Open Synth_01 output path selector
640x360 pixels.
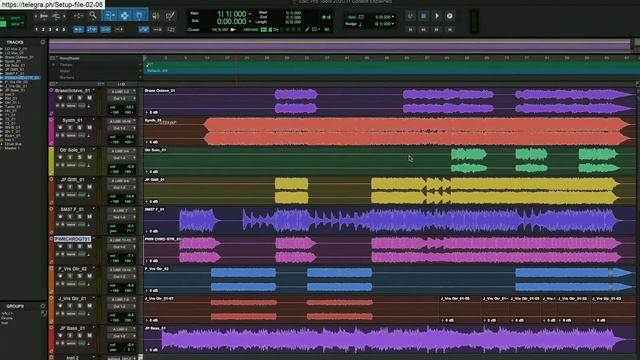(x=122, y=128)
